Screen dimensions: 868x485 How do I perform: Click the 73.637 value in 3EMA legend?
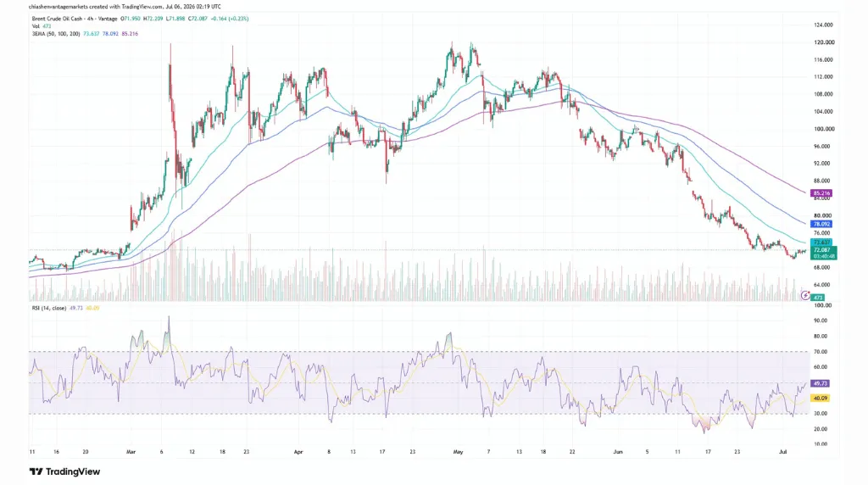coord(92,34)
